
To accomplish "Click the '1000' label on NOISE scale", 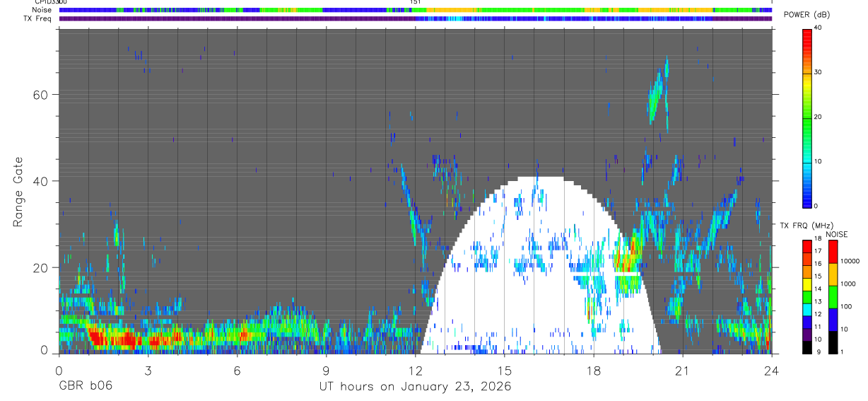I will point(848,284).
